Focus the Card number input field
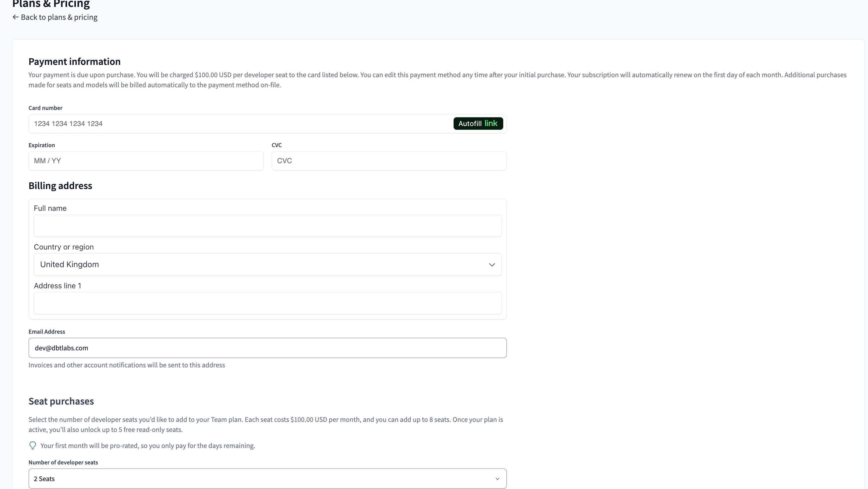Viewport: 868px width, 489px height. pos(236,124)
